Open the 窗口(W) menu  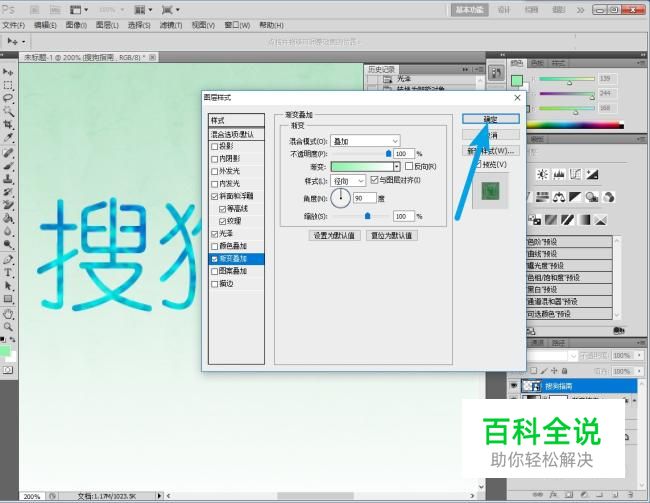point(237,25)
